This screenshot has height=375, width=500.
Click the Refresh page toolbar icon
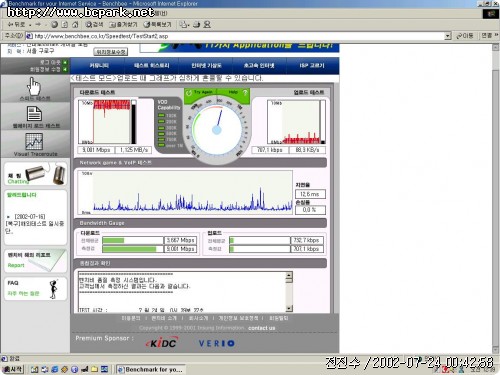point(65,24)
